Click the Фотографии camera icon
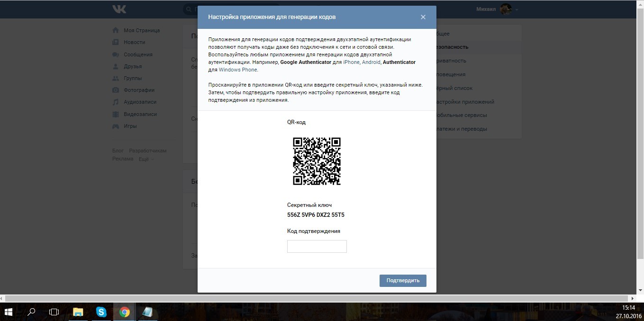This screenshot has width=644, height=321. point(115,90)
